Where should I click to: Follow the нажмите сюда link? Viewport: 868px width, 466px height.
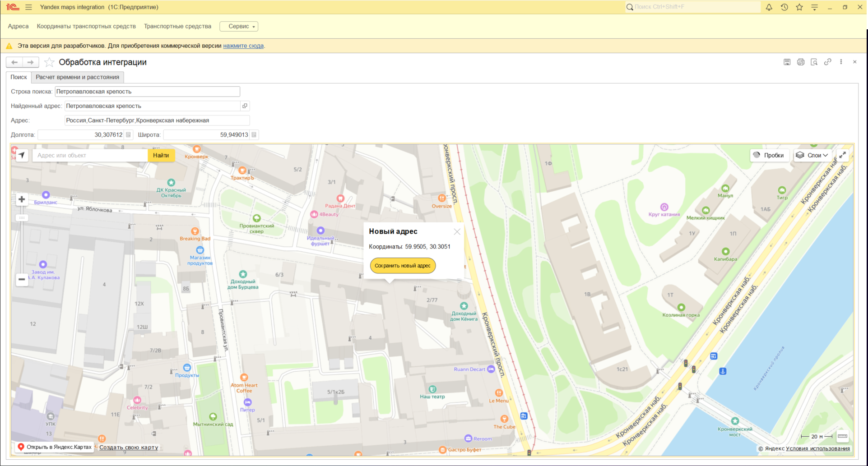243,46
